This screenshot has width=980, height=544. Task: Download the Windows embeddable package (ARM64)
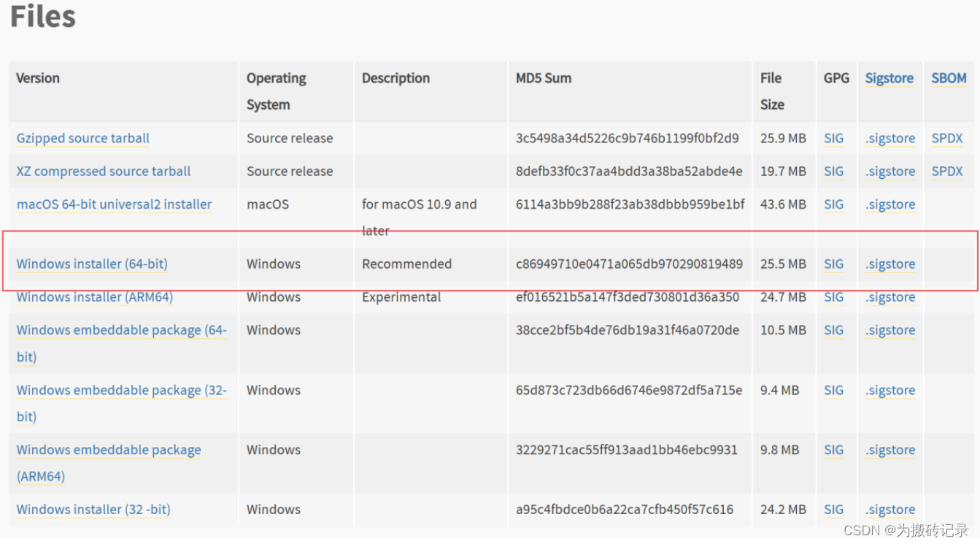click(108, 450)
